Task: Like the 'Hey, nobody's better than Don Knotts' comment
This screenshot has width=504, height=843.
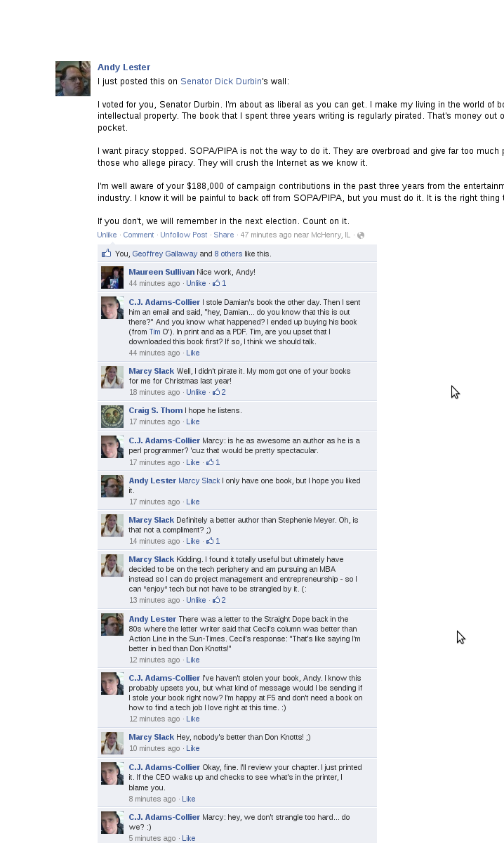Action: coord(192,748)
